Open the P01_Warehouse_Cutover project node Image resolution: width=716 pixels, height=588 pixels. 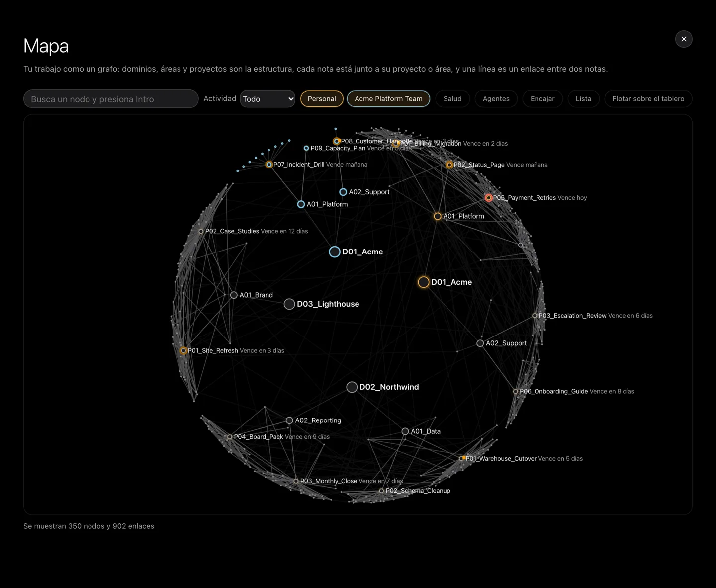point(462,458)
